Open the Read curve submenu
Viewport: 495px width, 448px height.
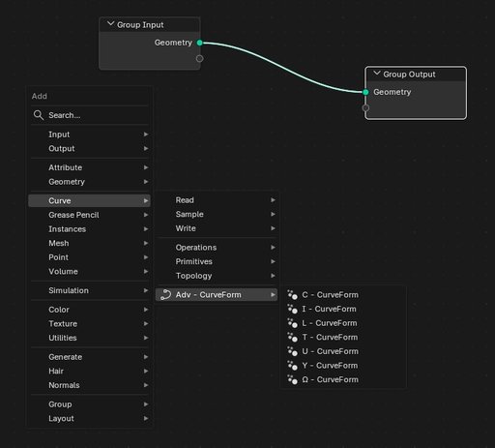217,200
